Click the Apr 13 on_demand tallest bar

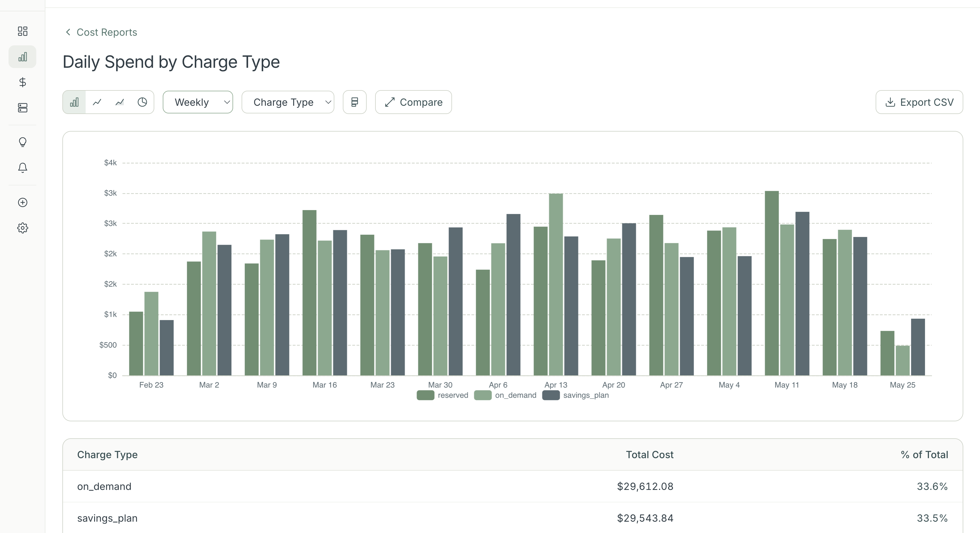[556, 285]
